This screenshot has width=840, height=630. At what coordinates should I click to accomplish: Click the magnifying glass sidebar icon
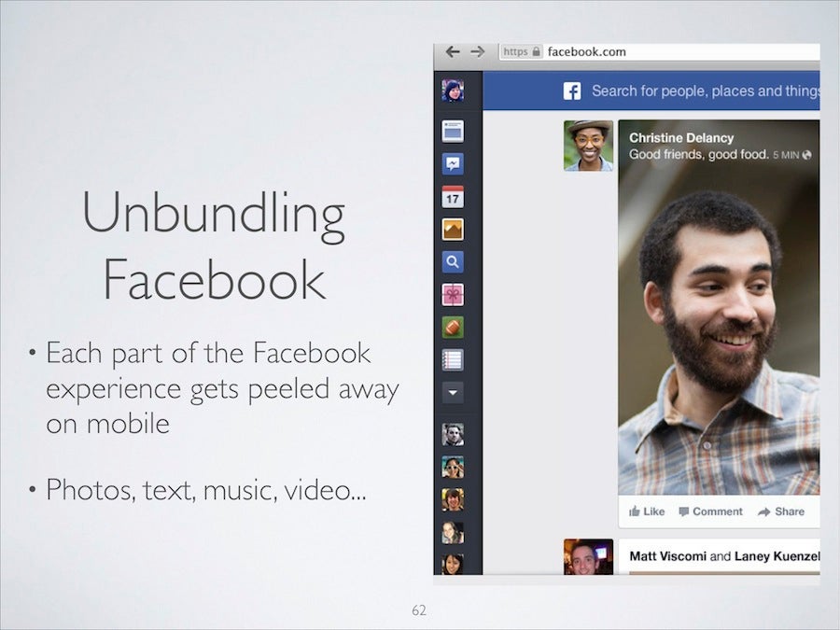pos(453,262)
